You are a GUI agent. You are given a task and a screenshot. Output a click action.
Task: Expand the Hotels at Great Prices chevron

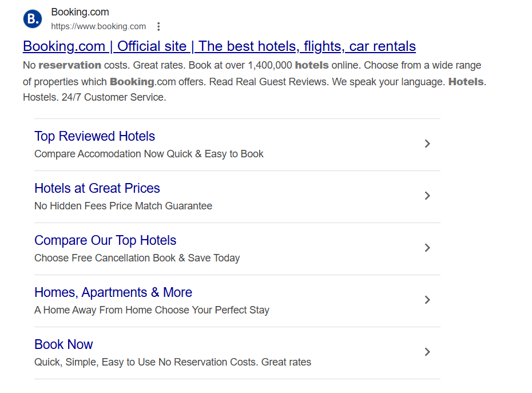pos(427,196)
